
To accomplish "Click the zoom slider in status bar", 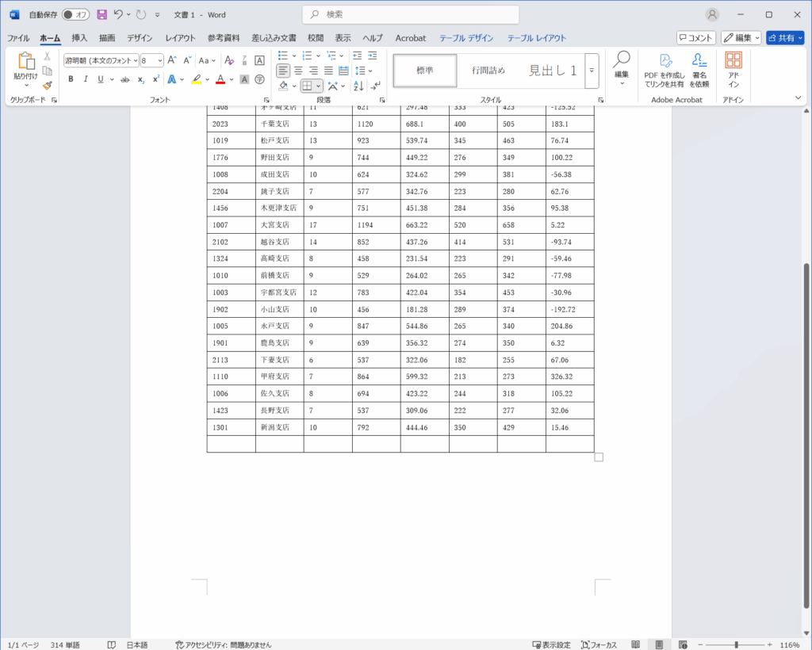I will [737, 644].
